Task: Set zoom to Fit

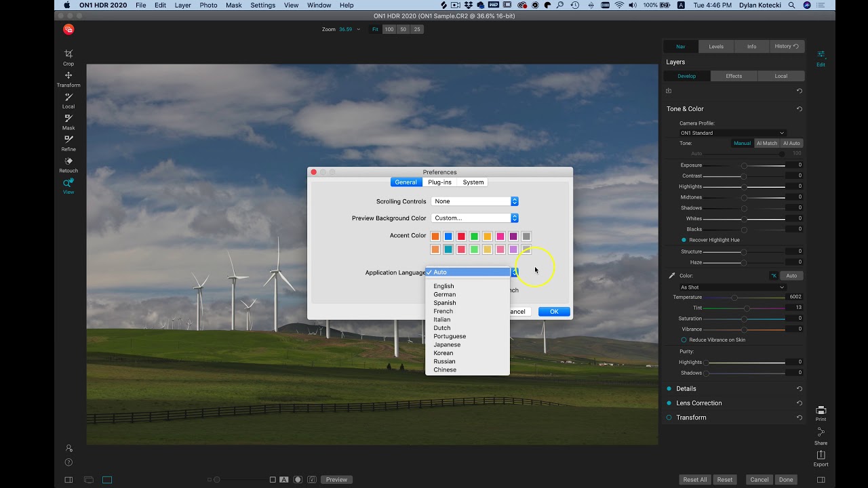Action: pyautogui.click(x=375, y=29)
